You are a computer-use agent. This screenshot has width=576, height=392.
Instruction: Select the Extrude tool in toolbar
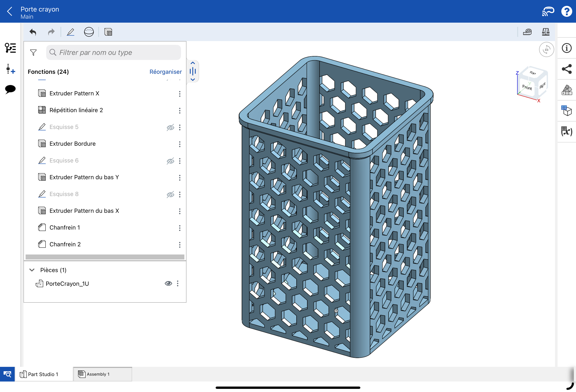point(108,32)
